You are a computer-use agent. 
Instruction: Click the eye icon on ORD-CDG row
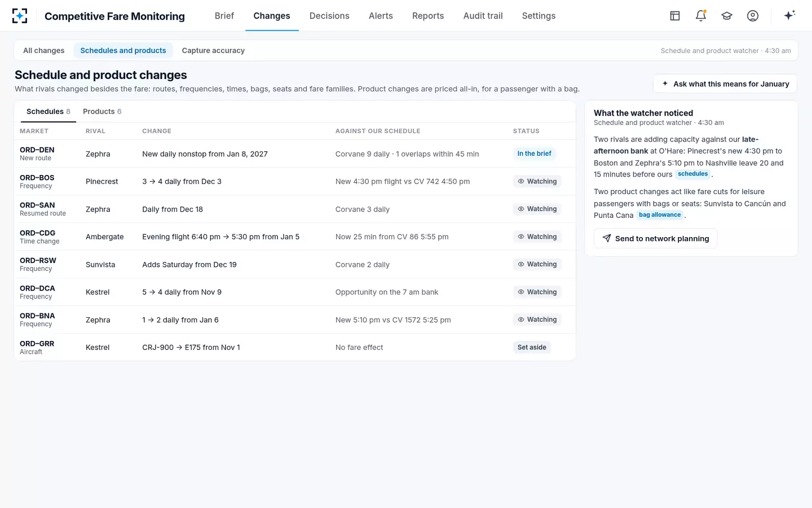pos(521,237)
